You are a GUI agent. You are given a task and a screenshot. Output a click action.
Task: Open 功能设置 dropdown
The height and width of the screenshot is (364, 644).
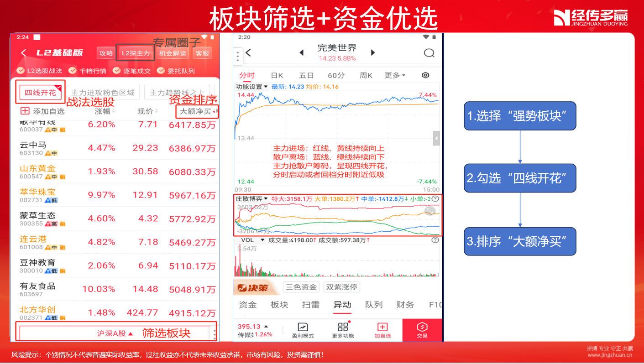251,87
